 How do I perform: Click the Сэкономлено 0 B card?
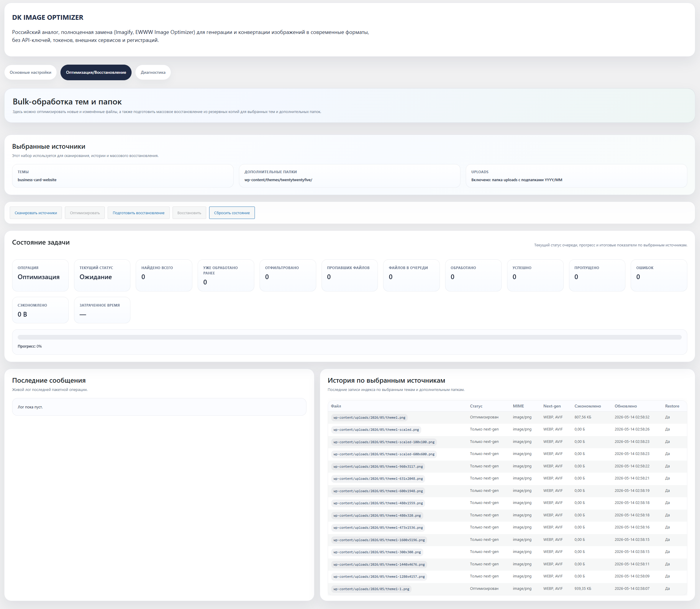(40, 310)
